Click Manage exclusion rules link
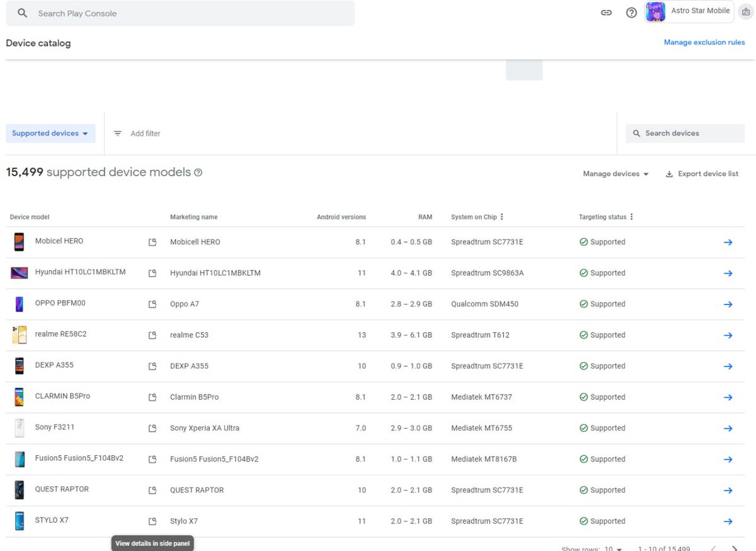 pos(704,42)
